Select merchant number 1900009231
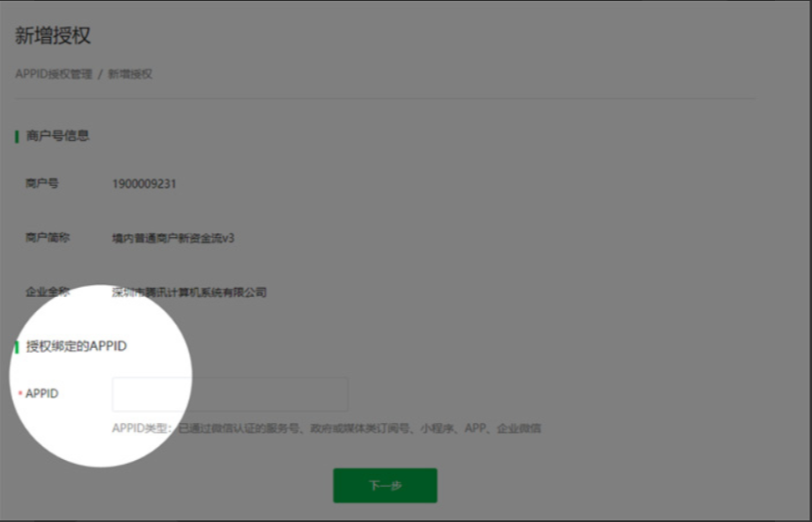This screenshot has height=522, width=812. click(x=144, y=184)
